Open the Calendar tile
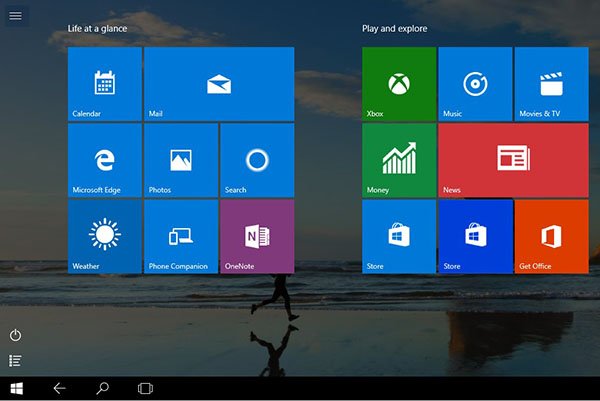Screen dimensions: 600x401 (x=104, y=84)
